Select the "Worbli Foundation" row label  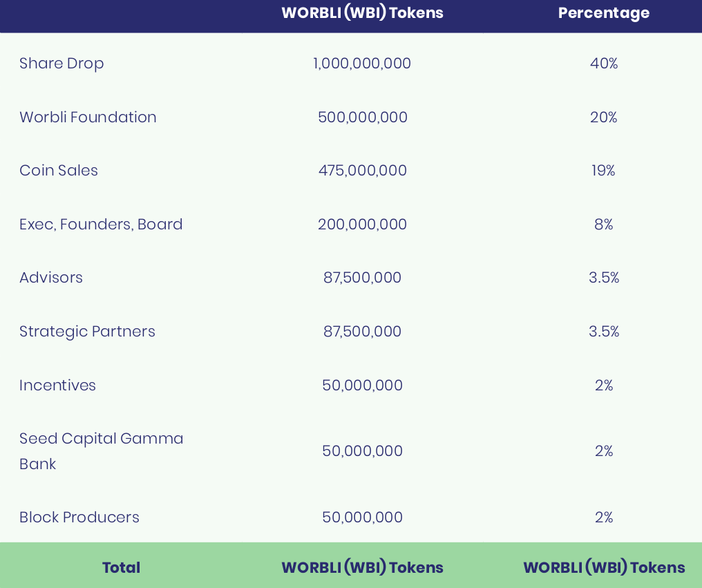coord(88,117)
